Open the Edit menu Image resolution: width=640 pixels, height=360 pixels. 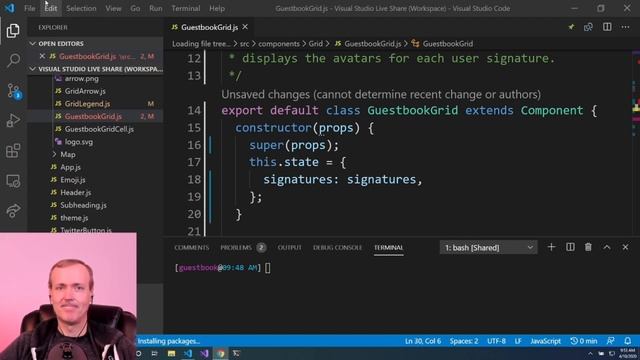point(51,8)
